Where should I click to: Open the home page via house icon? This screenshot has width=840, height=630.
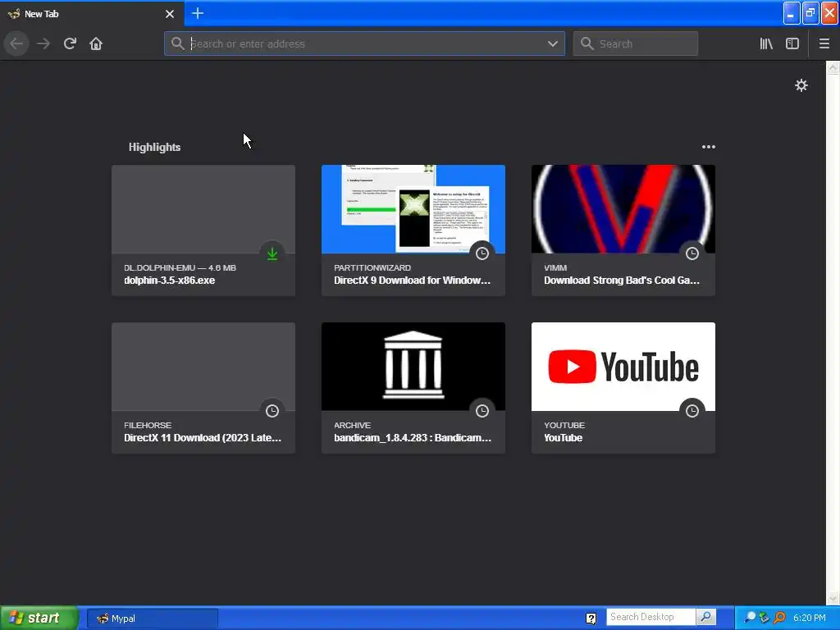pos(96,43)
